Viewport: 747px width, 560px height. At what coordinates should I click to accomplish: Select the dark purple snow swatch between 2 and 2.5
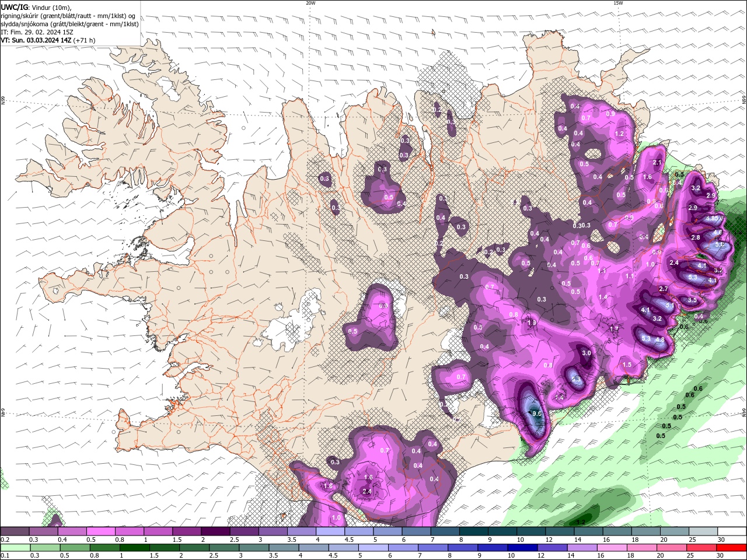(x=215, y=531)
